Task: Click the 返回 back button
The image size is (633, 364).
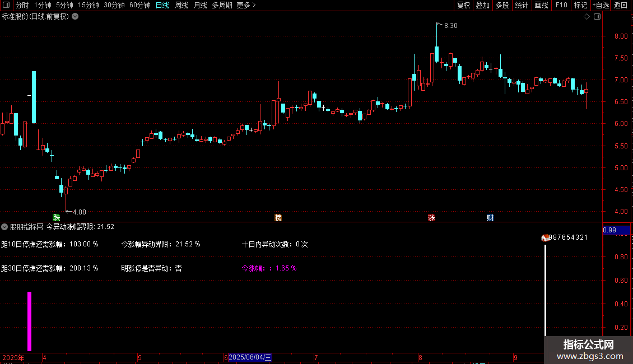Action: pyautogui.click(x=621, y=5)
